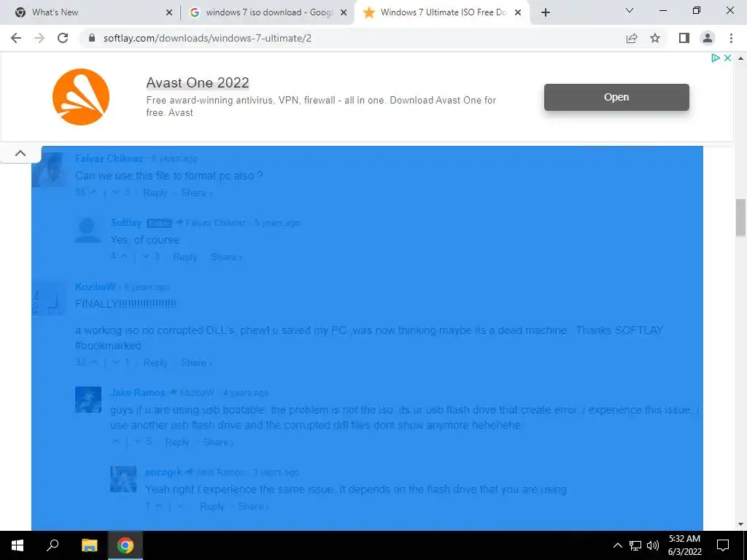Reply to Jake Ramos's comment

coord(177,443)
